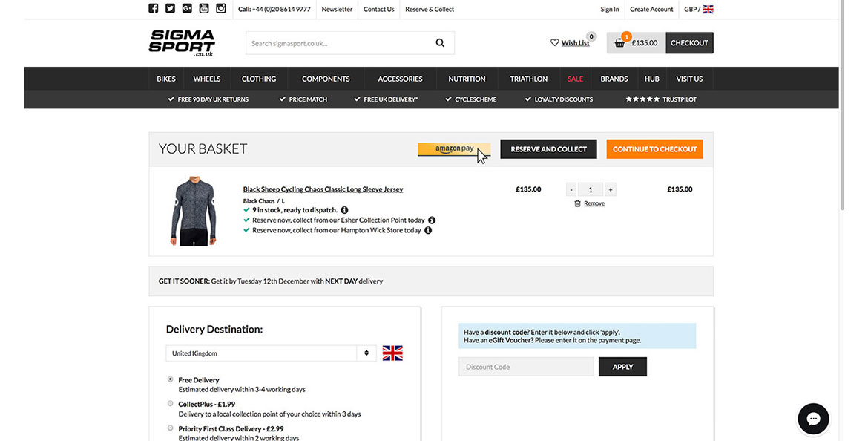Open the Twitter social icon
868x441 pixels.
(170, 8)
